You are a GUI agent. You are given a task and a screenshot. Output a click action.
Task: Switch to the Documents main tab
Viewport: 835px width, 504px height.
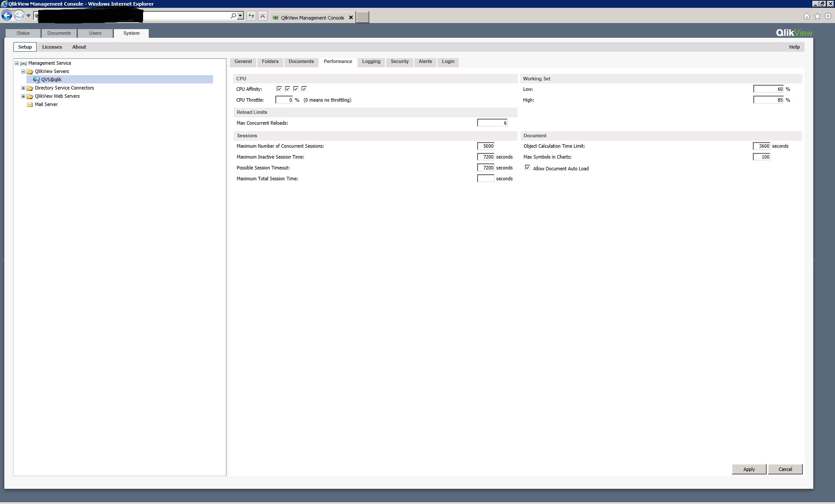(59, 33)
